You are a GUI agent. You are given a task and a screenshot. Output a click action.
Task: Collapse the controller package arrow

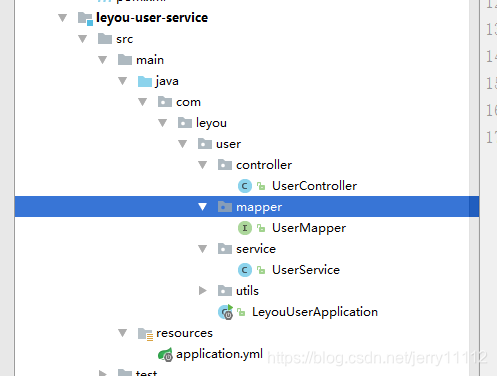tap(202, 165)
